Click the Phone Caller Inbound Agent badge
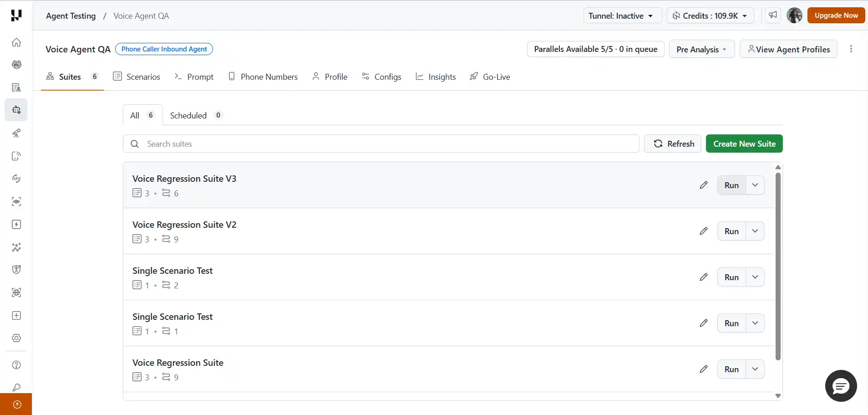This screenshot has width=868, height=415. [164, 49]
